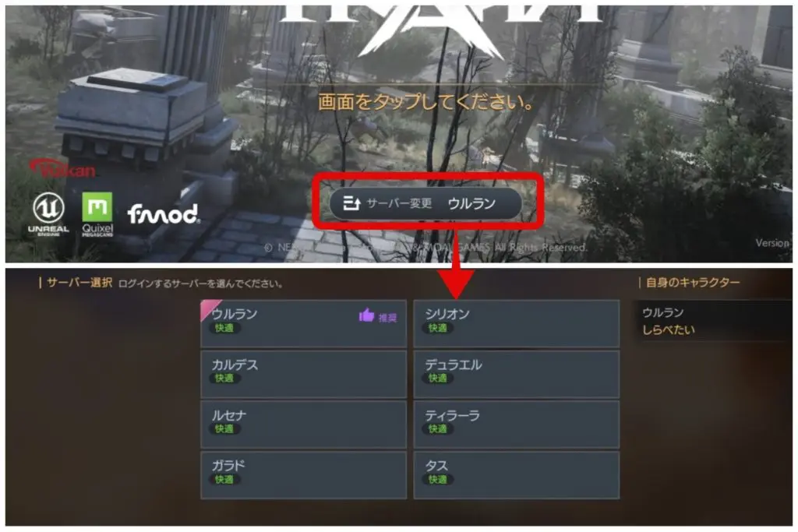798x532 pixels.
Task: Select the タス server
Action: [517, 475]
